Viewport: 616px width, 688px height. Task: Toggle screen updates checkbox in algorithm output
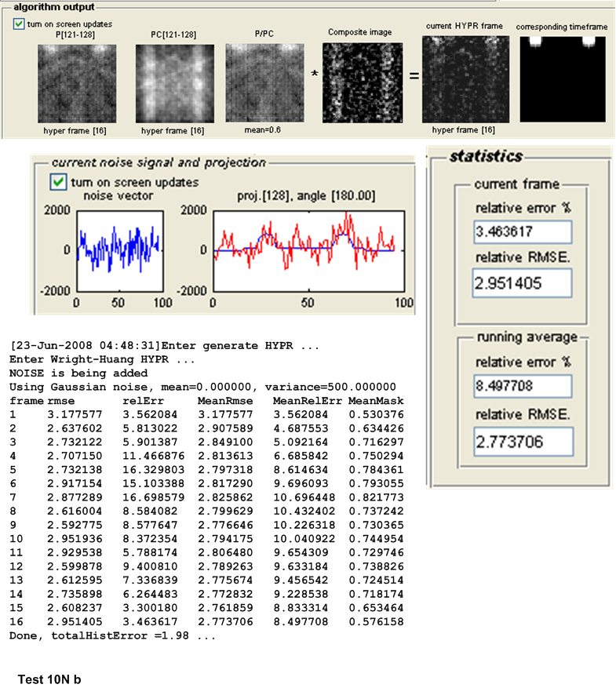(20, 24)
